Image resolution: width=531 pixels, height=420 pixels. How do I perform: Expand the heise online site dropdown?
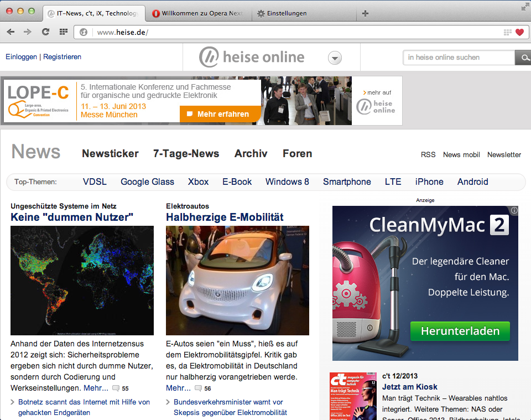coord(335,58)
